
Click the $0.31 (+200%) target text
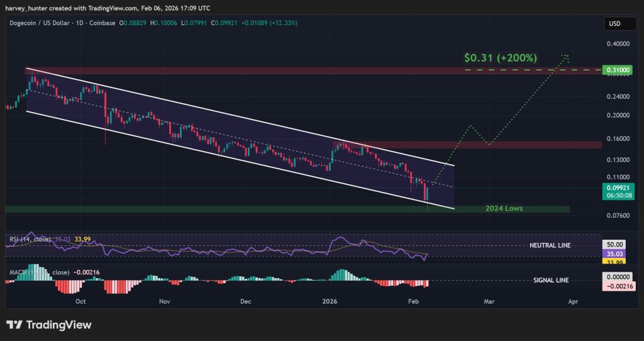pyautogui.click(x=500, y=58)
